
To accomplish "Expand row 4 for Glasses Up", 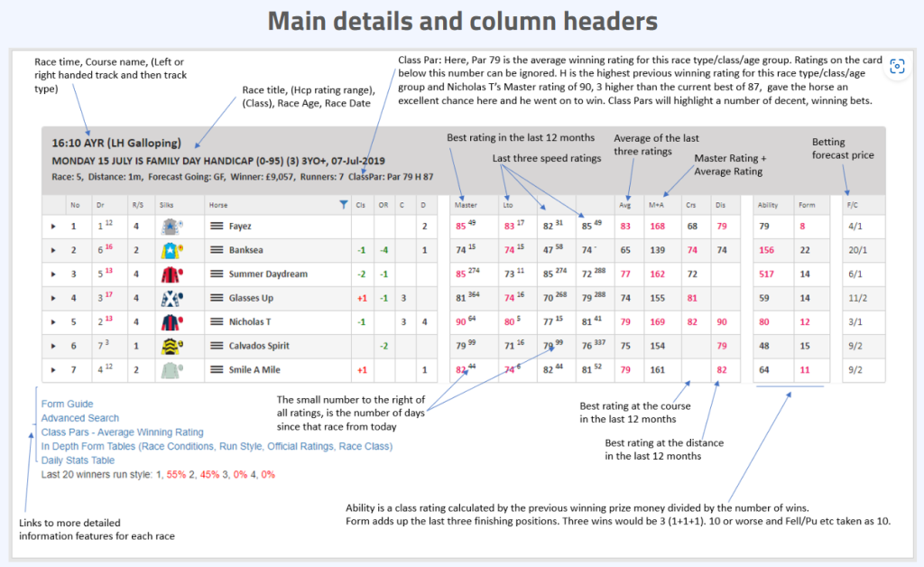I will click(53, 298).
